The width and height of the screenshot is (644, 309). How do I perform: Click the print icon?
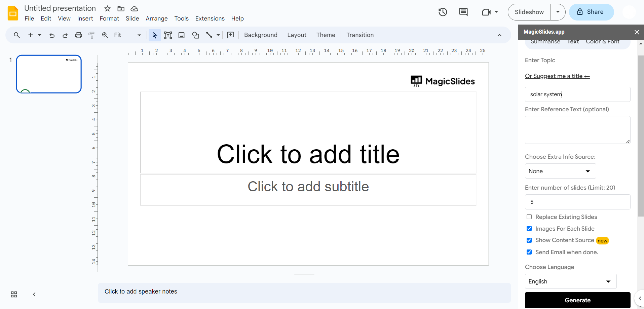[78, 35]
